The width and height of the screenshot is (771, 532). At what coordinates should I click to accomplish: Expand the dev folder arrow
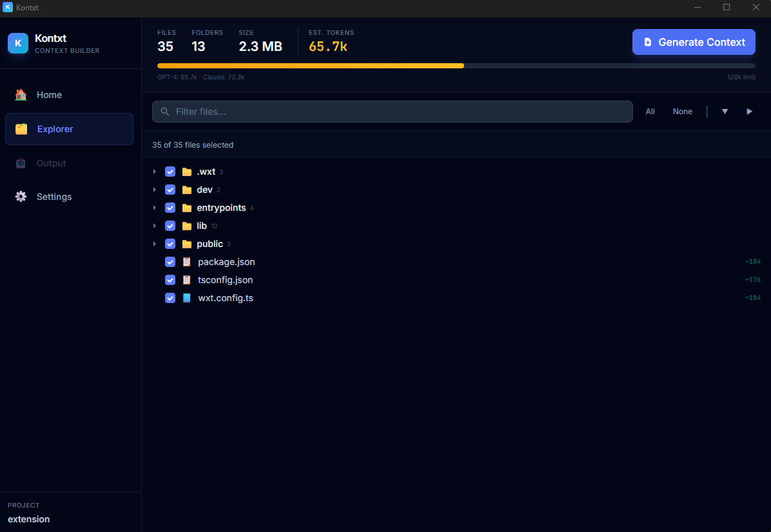click(155, 190)
